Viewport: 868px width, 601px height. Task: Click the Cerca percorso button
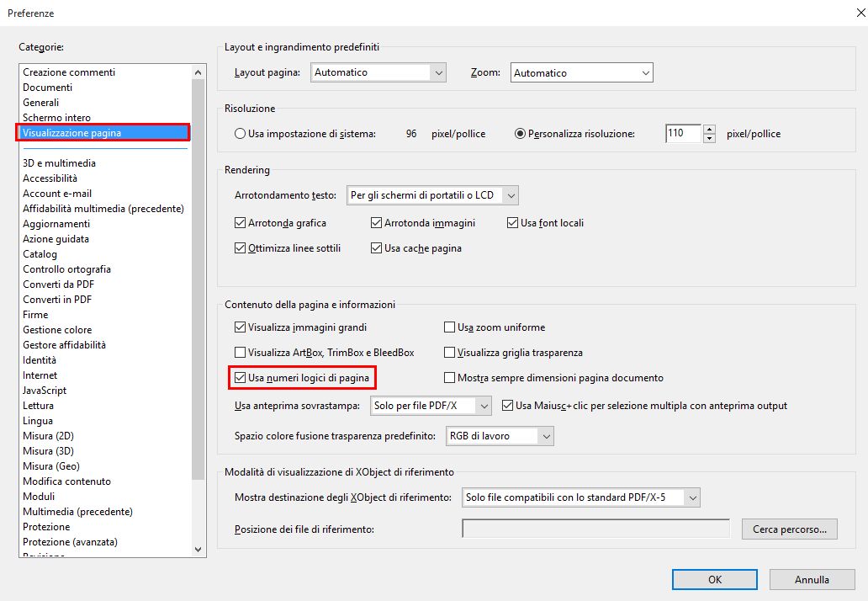click(x=790, y=529)
